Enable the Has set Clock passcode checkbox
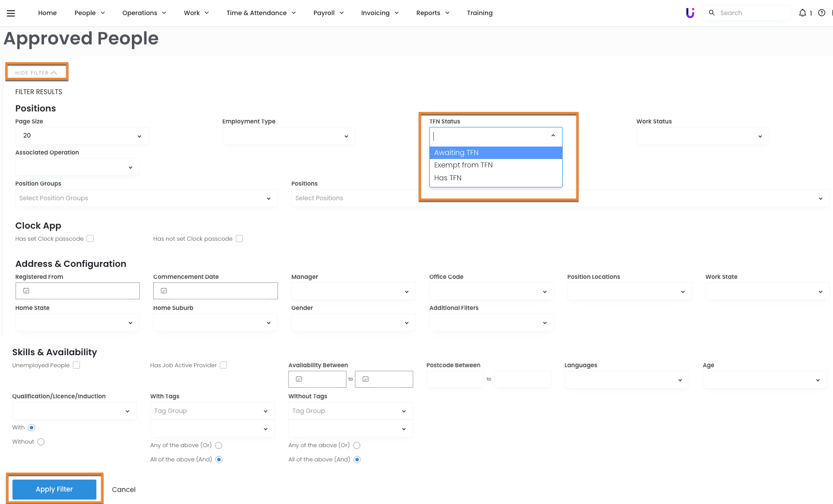Screen dimensions: 833x504 click(90, 239)
